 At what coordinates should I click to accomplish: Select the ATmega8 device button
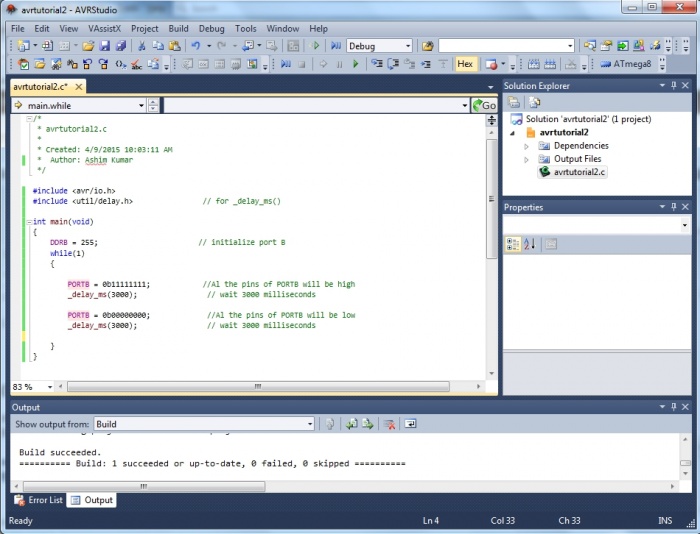pos(624,64)
